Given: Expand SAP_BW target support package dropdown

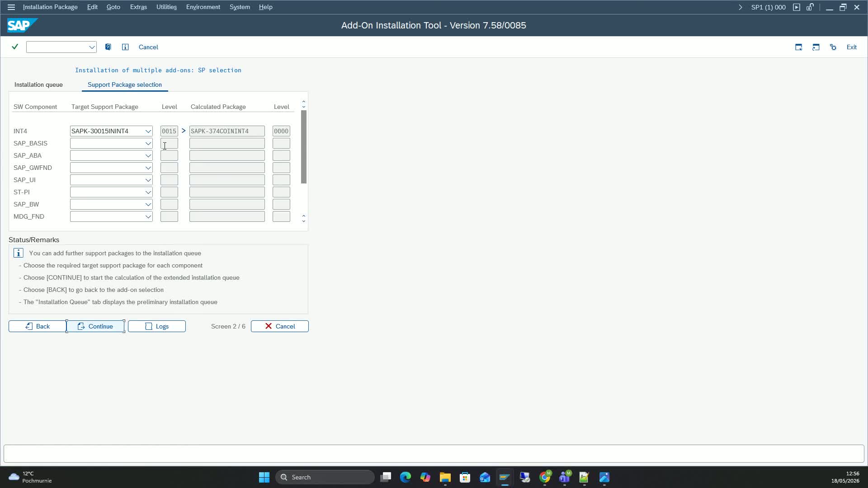Looking at the screenshot, I should click(148, 204).
